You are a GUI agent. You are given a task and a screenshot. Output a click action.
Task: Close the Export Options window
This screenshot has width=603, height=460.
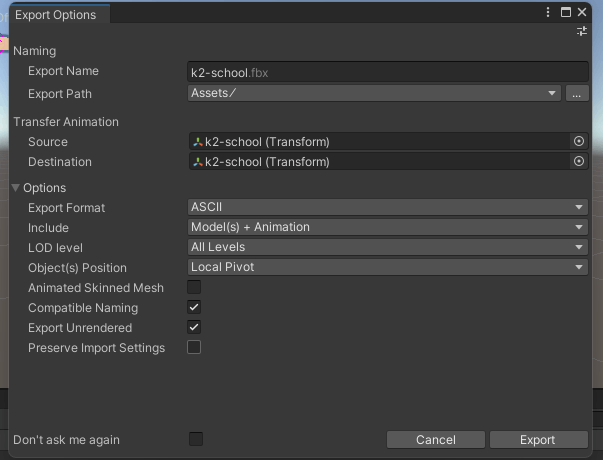point(582,12)
